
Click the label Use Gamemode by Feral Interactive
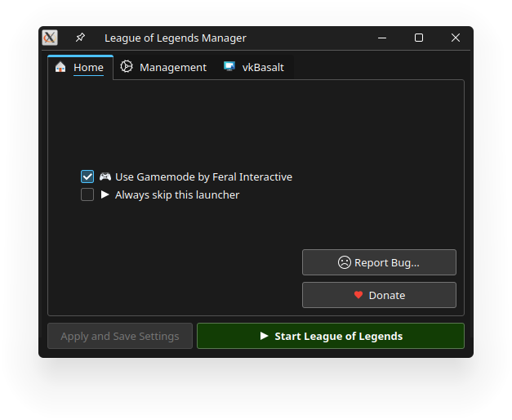(204, 176)
